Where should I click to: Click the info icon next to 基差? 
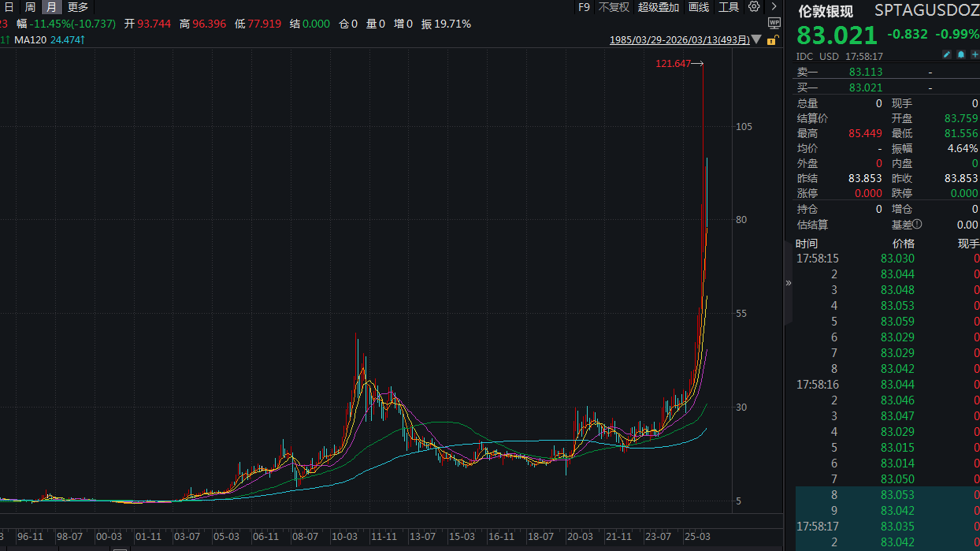pyautogui.click(x=916, y=225)
